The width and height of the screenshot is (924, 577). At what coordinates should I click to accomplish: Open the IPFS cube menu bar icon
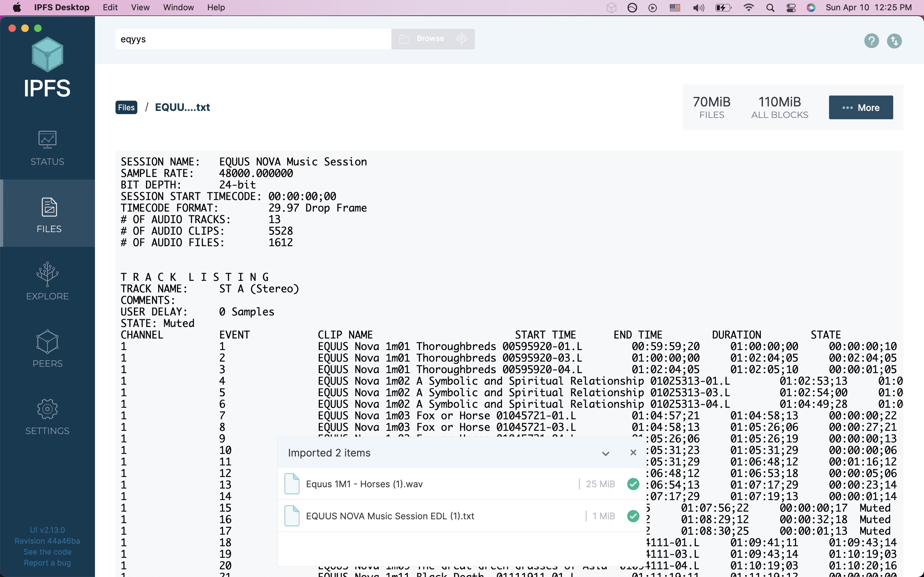point(611,8)
